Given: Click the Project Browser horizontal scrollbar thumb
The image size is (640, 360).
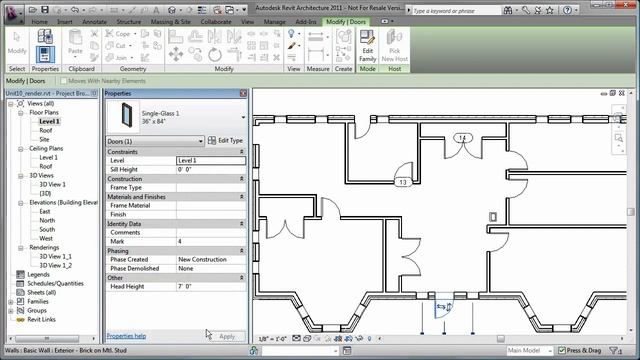Looking at the screenshot, I should (47, 339).
